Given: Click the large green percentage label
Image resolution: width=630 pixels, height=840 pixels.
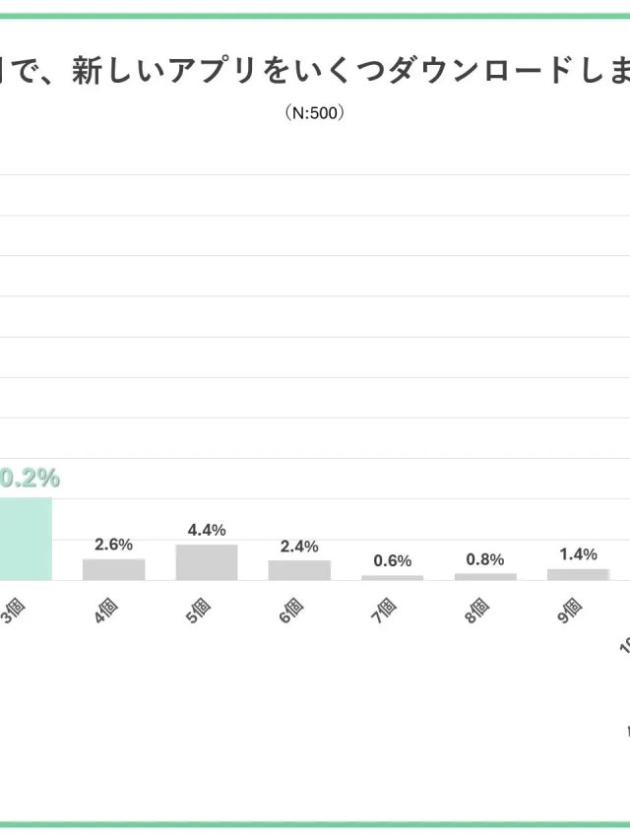Looking at the screenshot, I should tap(30, 479).
